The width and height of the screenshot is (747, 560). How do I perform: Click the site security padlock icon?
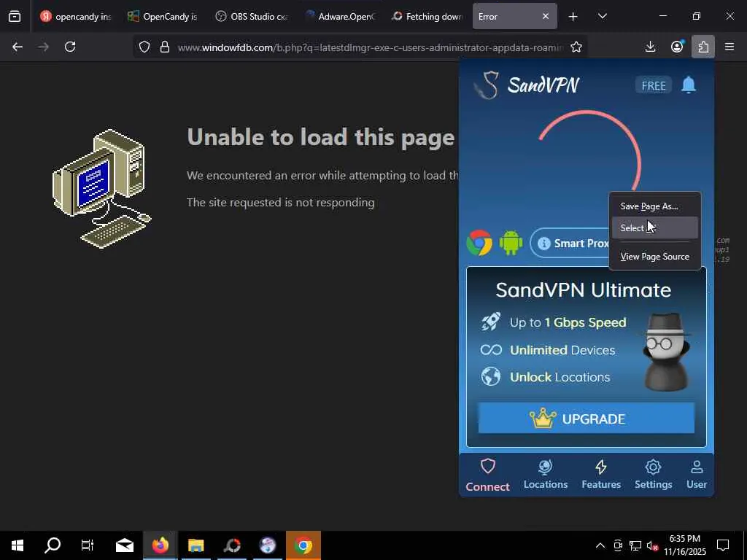click(x=165, y=47)
